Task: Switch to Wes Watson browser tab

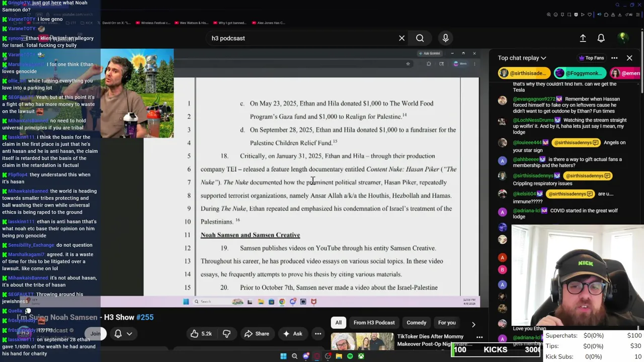Action: (192, 23)
